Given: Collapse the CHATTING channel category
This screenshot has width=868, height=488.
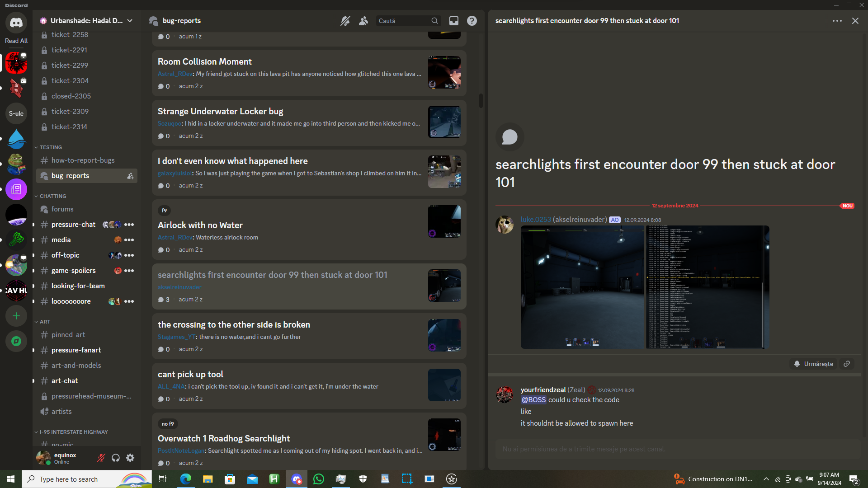Looking at the screenshot, I should [x=52, y=196].
